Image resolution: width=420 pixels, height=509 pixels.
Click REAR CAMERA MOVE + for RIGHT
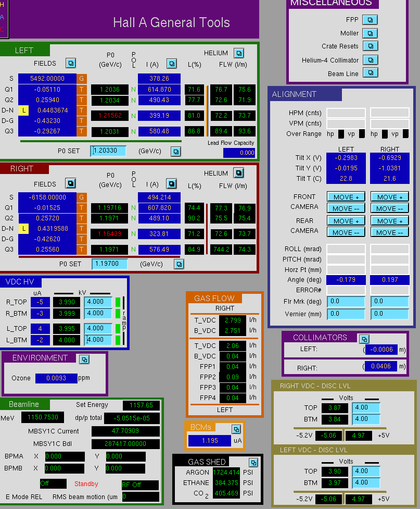point(389,221)
